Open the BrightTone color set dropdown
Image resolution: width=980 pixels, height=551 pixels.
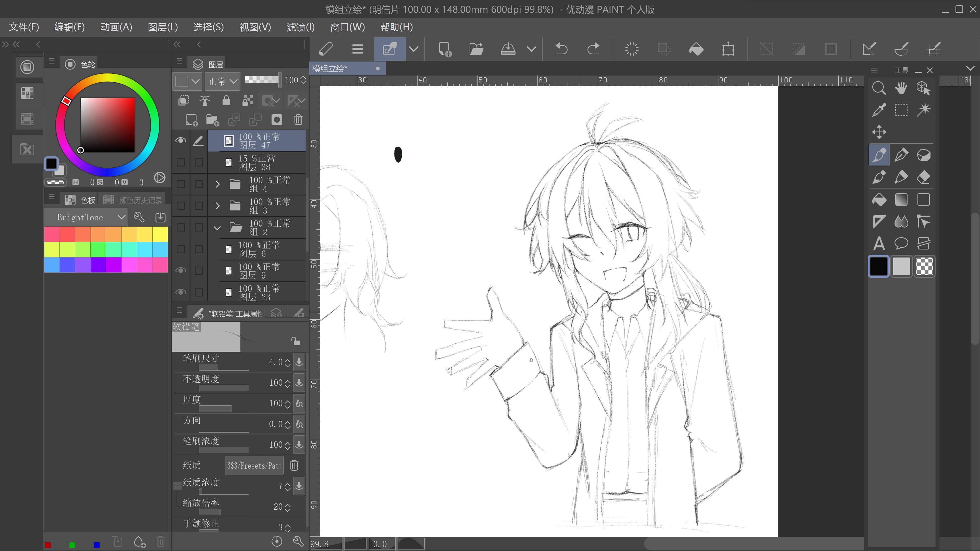coord(121,217)
